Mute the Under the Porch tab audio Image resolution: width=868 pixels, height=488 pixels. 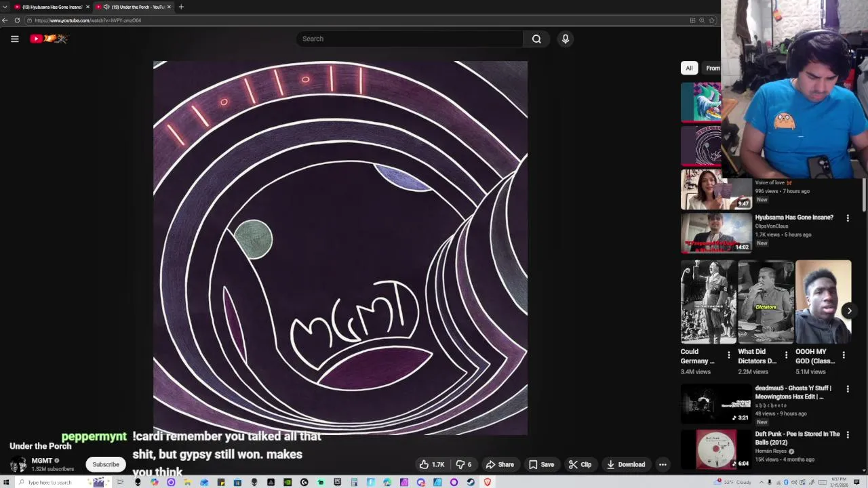coord(106,7)
